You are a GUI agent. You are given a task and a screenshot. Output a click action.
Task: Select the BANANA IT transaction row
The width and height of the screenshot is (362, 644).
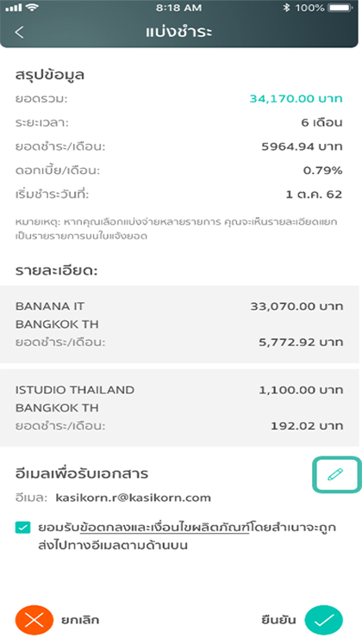pyautogui.click(x=179, y=324)
